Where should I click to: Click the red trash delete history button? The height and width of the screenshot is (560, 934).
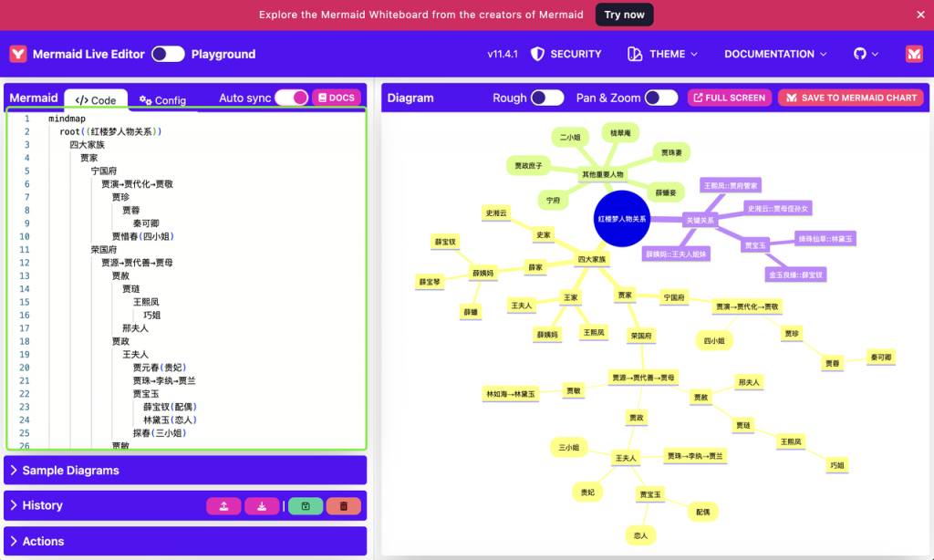pos(344,506)
